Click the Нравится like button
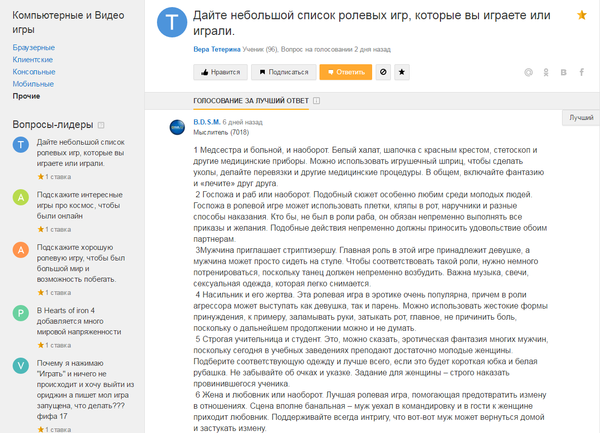The image size is (600, 433). pyautogui.click(x=220, y=72)
